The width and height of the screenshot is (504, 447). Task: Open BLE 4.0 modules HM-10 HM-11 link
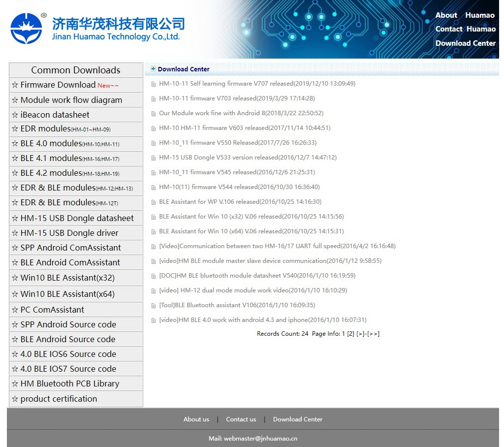point(69,144)
